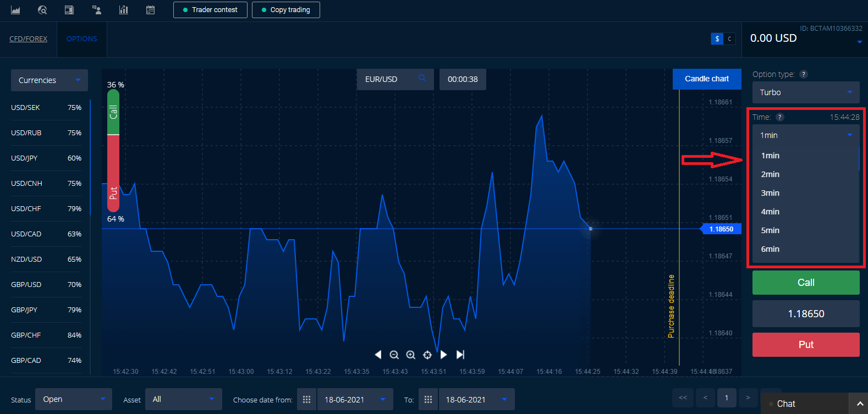Open the news page icon in top bar
Image resolution: width=868 pixels, height=414 pixels.
(69, 10)
